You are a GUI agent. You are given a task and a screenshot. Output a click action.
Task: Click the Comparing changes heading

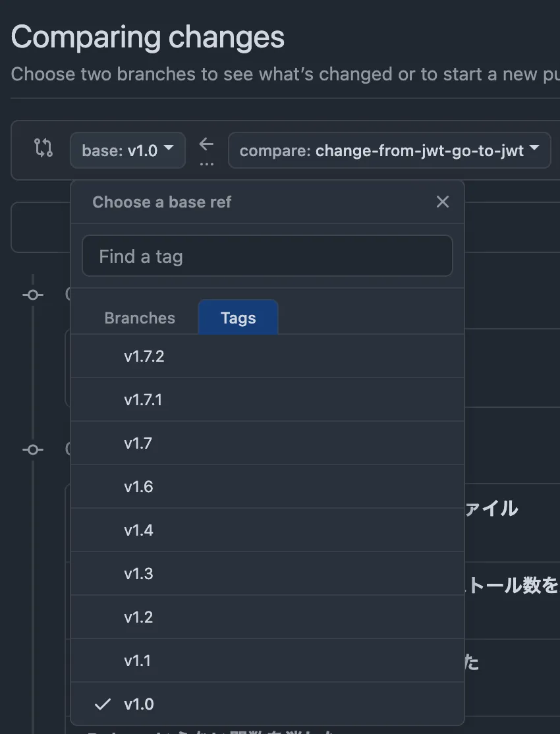pyautogui.click(x=147, y=36)
